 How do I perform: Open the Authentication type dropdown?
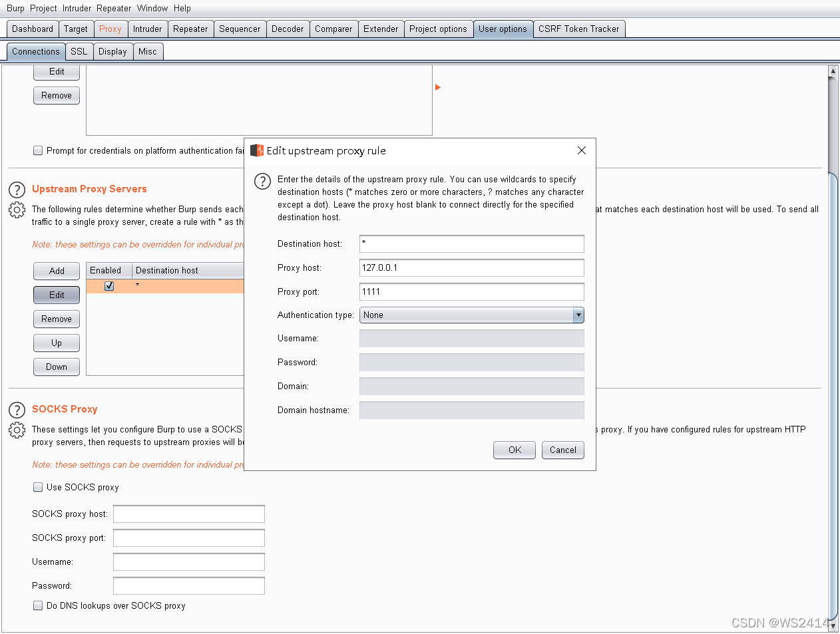point(472,315)
